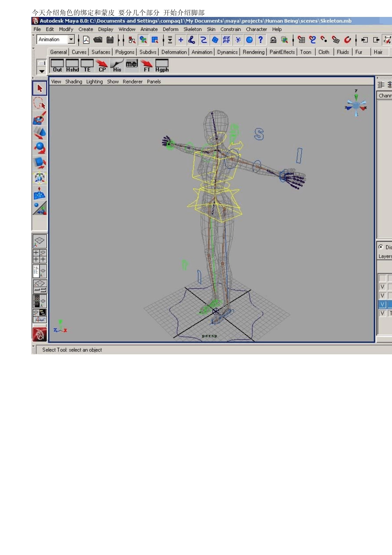This screenshot has height=555, width=392.
Task: Select the Move tool cone icon
Action: pos(40,133)
